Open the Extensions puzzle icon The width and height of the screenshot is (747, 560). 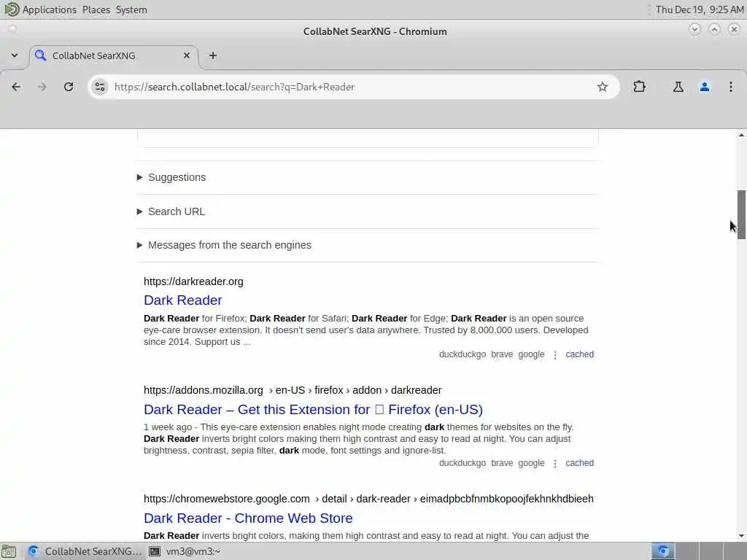639,87
